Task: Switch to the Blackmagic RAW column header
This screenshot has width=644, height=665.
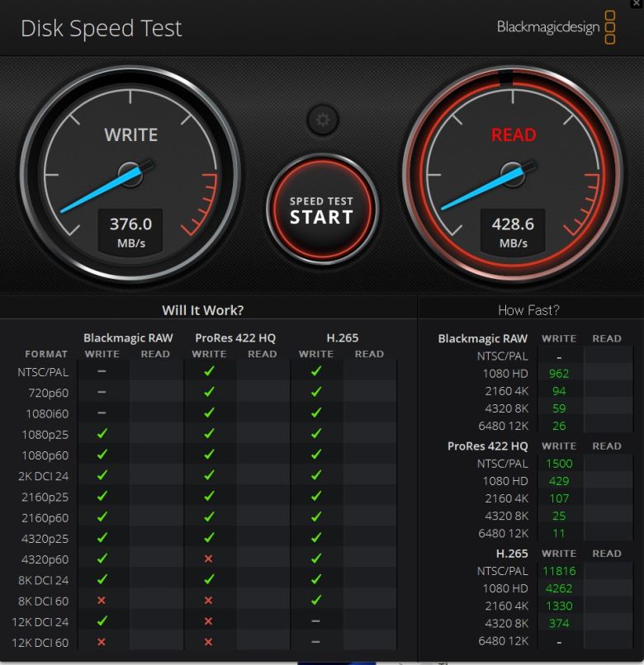Action: click(127, 337)
